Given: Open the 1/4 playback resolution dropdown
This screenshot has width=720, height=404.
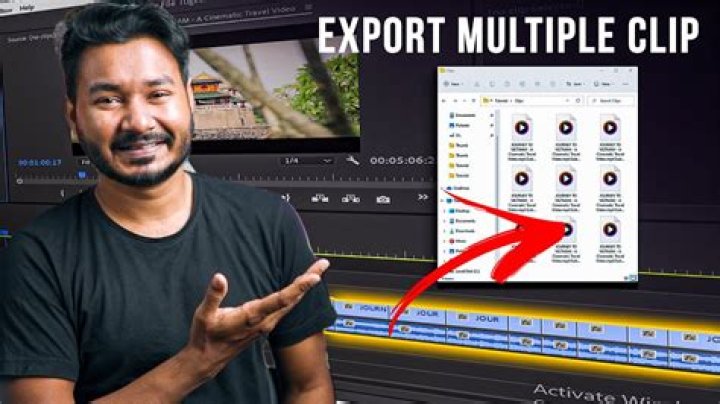Looking at the screenshot, I should coord(308,161).
